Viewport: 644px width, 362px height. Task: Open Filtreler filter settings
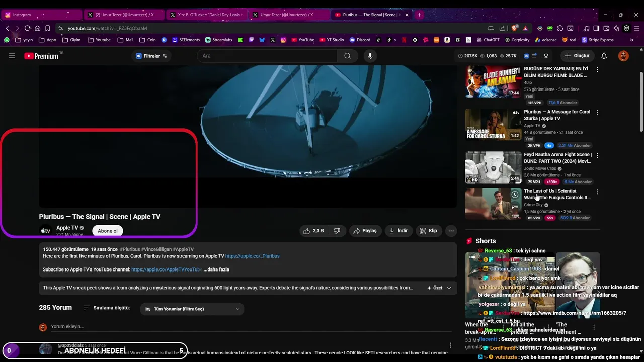tap(151, 56)
